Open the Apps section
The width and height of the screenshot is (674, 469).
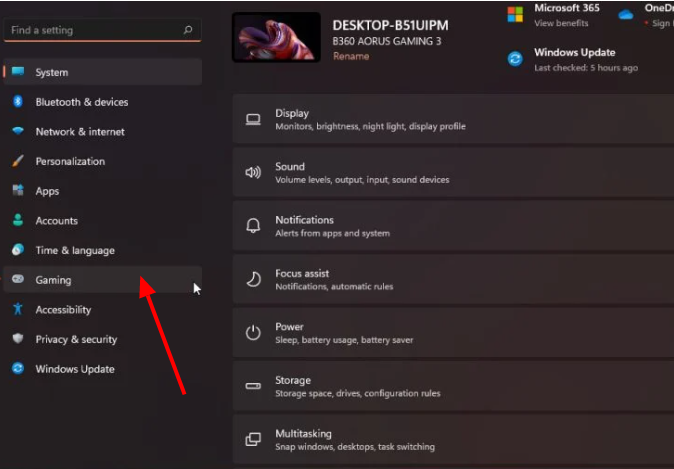[103, 191]
